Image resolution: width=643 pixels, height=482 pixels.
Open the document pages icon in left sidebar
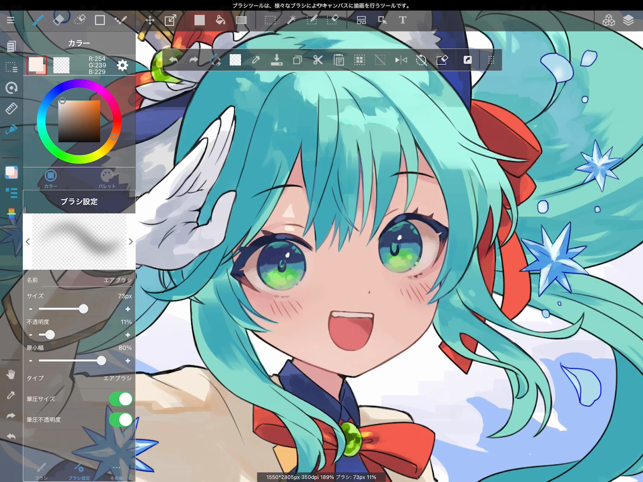pos(11,46)
